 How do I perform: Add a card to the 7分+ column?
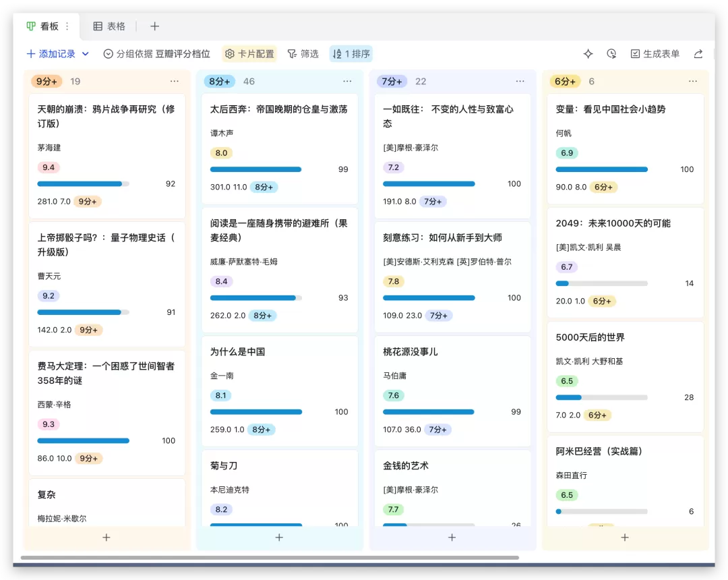(452, 538)
